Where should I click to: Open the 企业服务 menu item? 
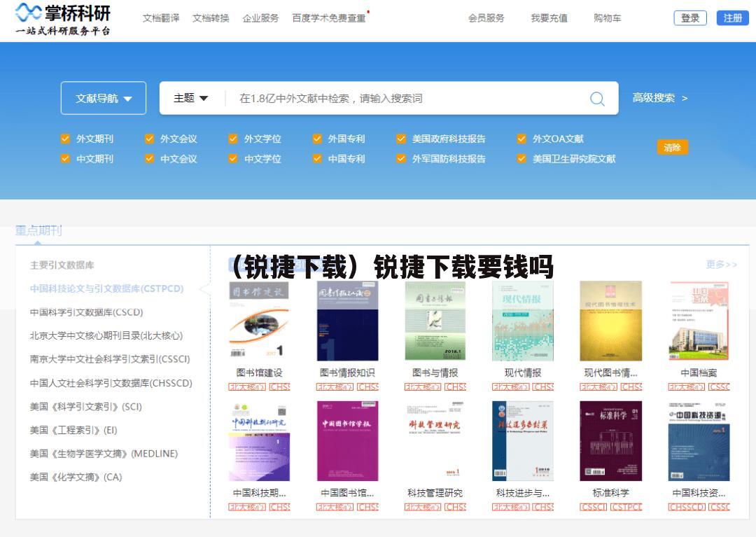[x=260, y=18]
